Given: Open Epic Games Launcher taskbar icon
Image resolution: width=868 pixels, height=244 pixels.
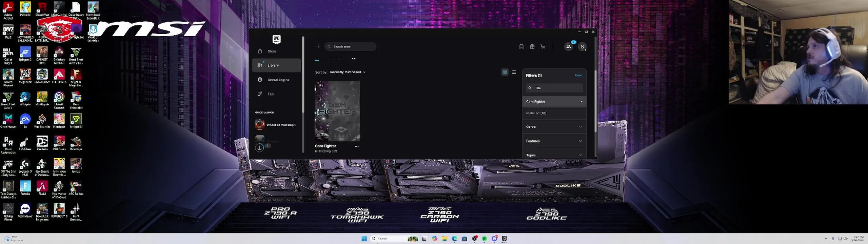Looking at the screenshot, I should pyautogui.click(x=504, y=239).
